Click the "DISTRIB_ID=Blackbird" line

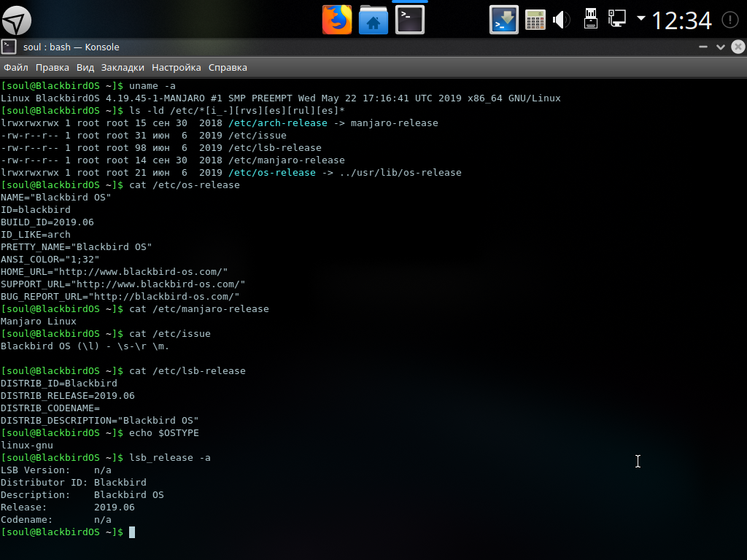tap(59, 383)
